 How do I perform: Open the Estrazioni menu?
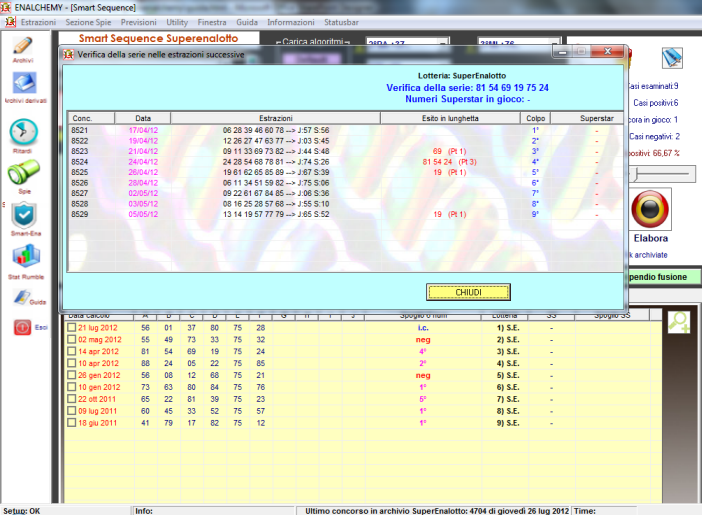point(39,22)
